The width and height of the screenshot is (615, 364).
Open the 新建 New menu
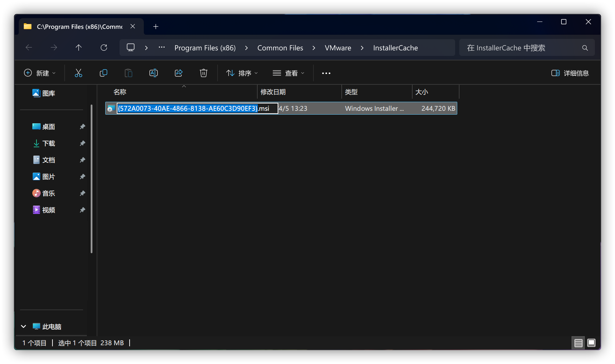(x=40, y=73)
